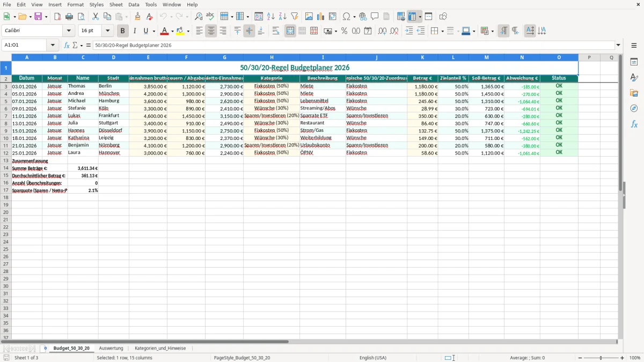Click the Split Window icon
The width and height of the screenshot is (644, 362).
pos(428,17)
